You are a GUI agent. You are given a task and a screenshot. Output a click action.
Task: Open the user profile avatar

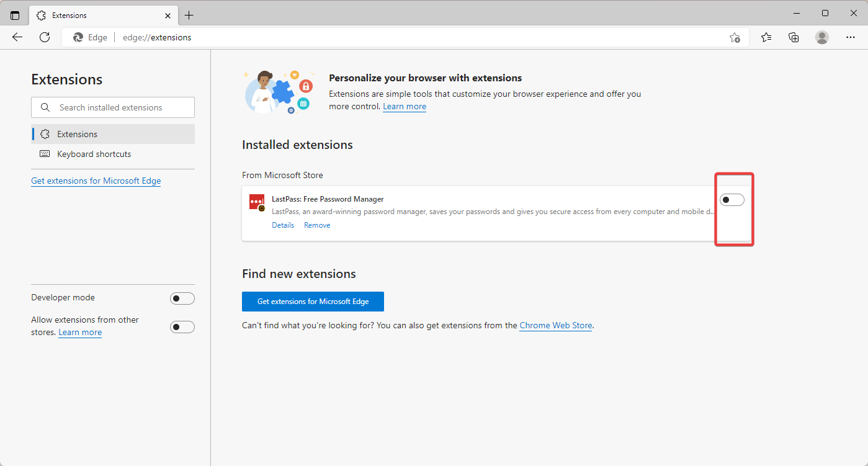tap(822, 37)
